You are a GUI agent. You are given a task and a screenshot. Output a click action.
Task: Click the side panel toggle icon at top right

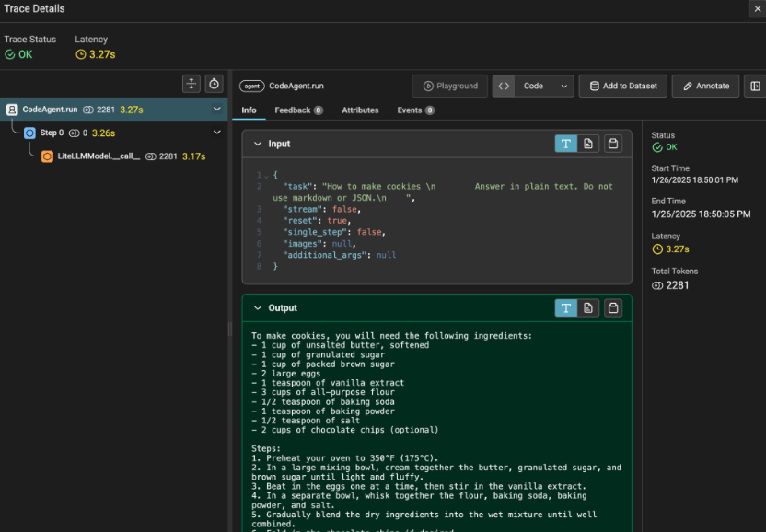[x=756, y=85]
